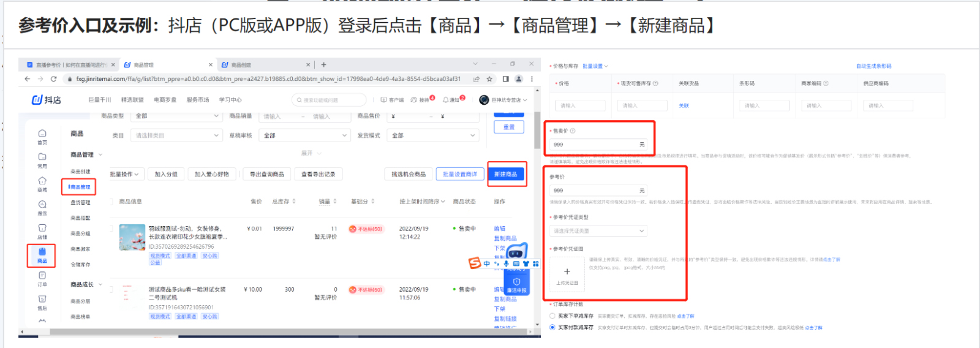Screen dimensions: 980x348
Task: Expand the 商品成长 sidebar group
Action: (x=100, y=284)
